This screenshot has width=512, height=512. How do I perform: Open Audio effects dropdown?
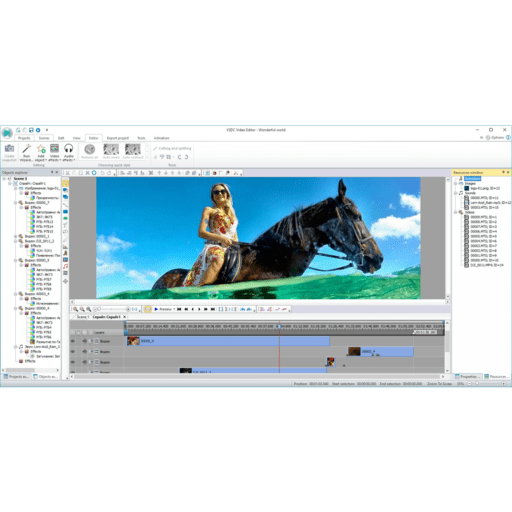pos(69,158)
